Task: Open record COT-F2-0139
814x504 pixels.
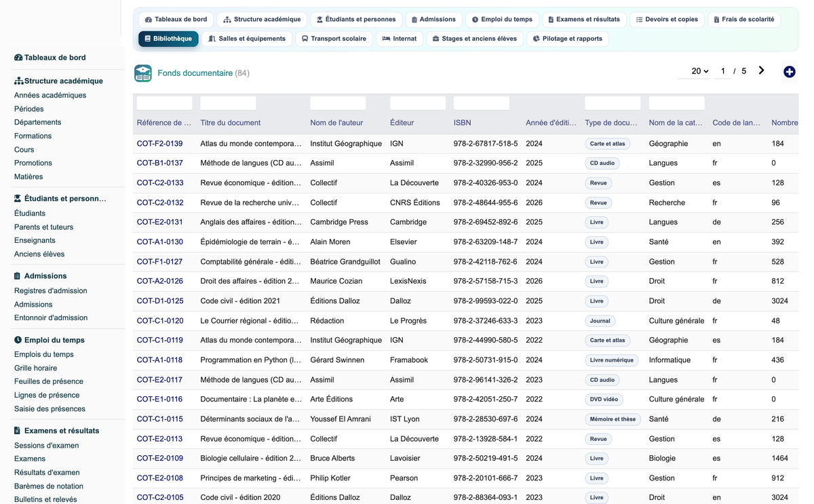Action: coord(160,144)
